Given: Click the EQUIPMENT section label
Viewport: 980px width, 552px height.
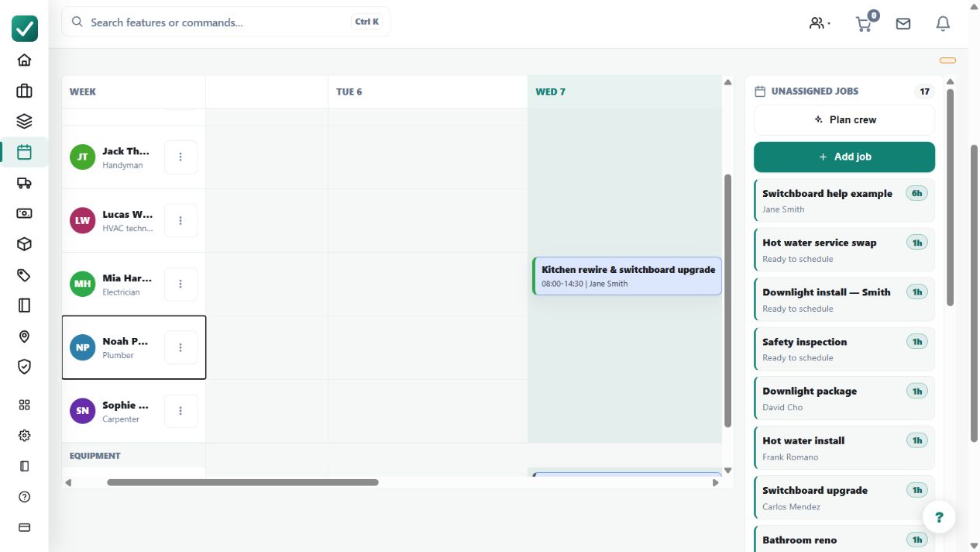Looking at the screenshot, I should (95, 456).
